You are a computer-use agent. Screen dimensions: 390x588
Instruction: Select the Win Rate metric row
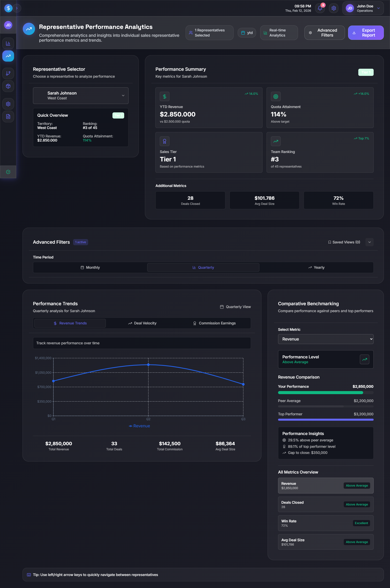325,523
